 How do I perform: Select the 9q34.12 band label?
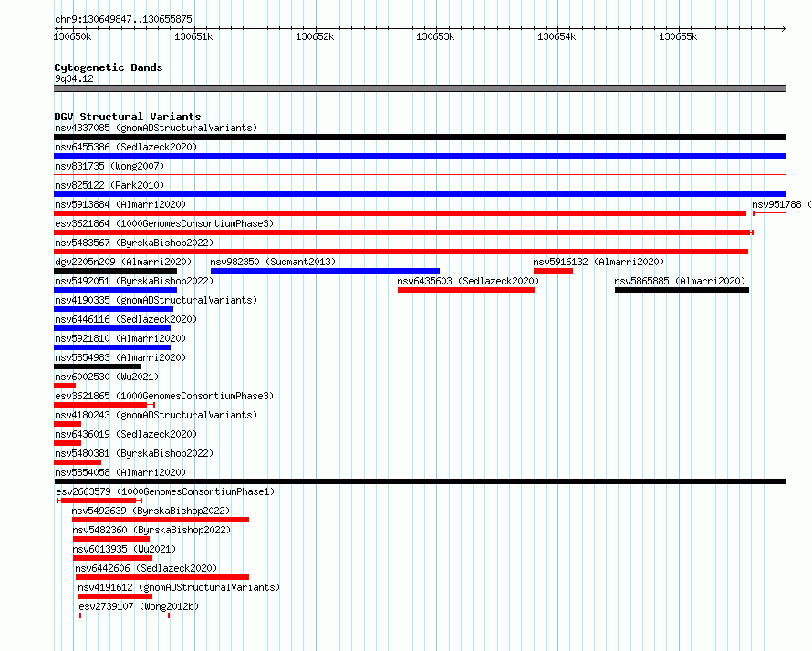pyautogui.click(x=74, y=78)
